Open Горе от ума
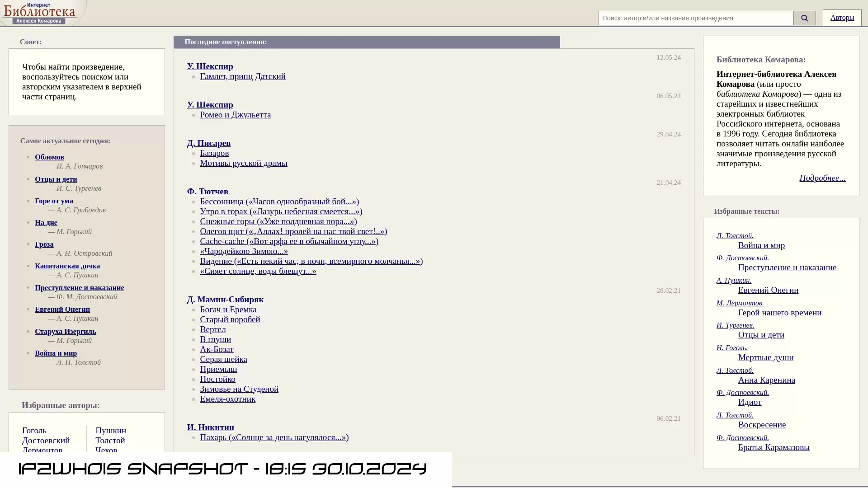Image resolution: width=868 pixels, height=488 pixels. 54,201
